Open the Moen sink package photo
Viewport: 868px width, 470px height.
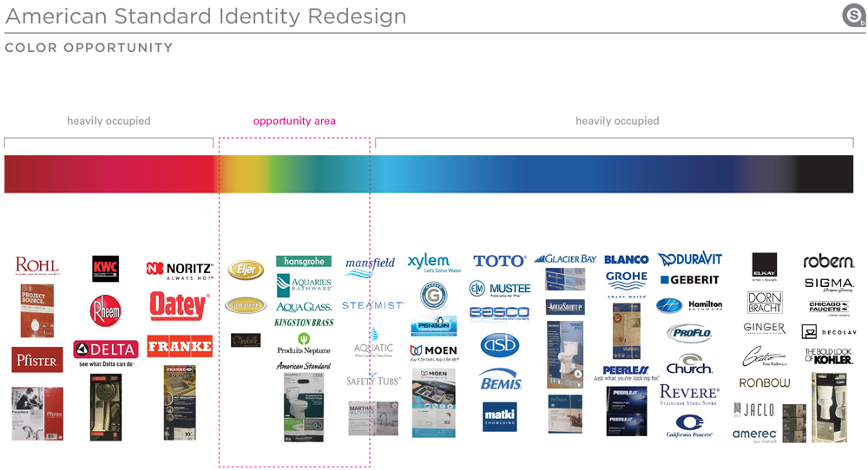click(x=434, y=402)
